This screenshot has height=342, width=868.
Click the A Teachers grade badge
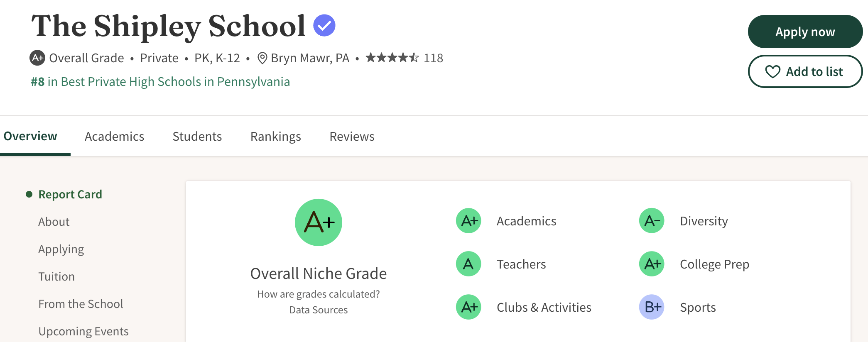469,264
